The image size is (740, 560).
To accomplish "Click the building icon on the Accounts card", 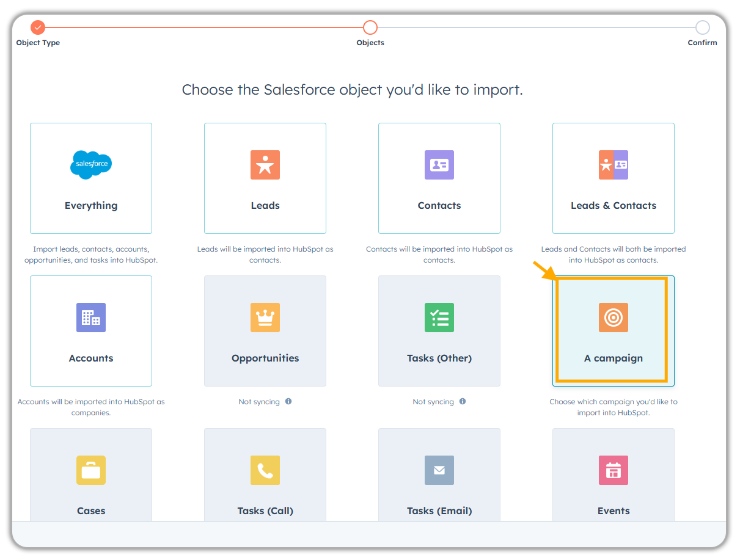I will (90, 317).
